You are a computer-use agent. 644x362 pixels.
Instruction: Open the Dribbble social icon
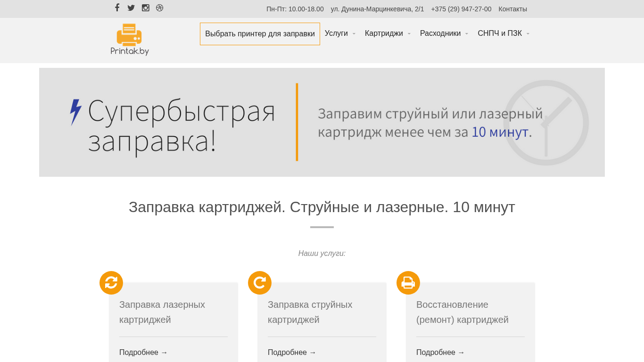(160, 8)
